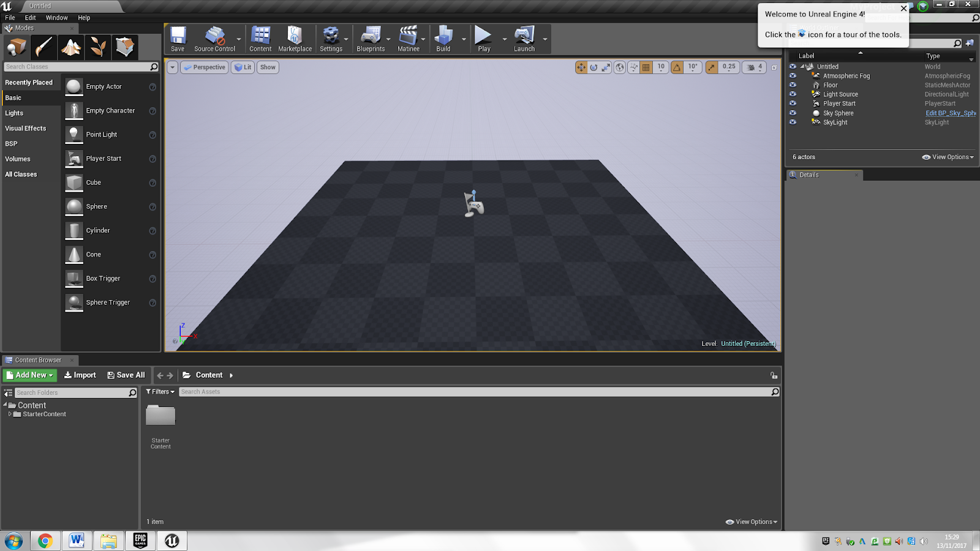Open surface snapping options in viewport
The height and width of the screenshot is (551, 980).
coord(633,67)
